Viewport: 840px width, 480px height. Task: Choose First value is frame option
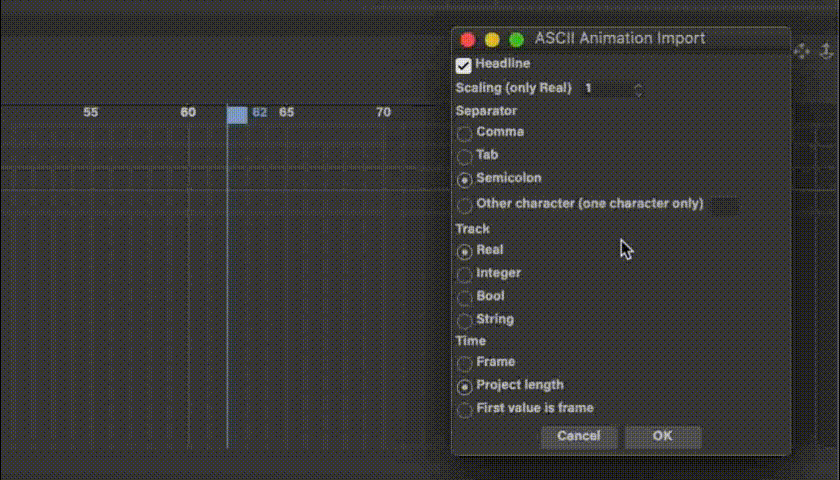coord(464,410)
